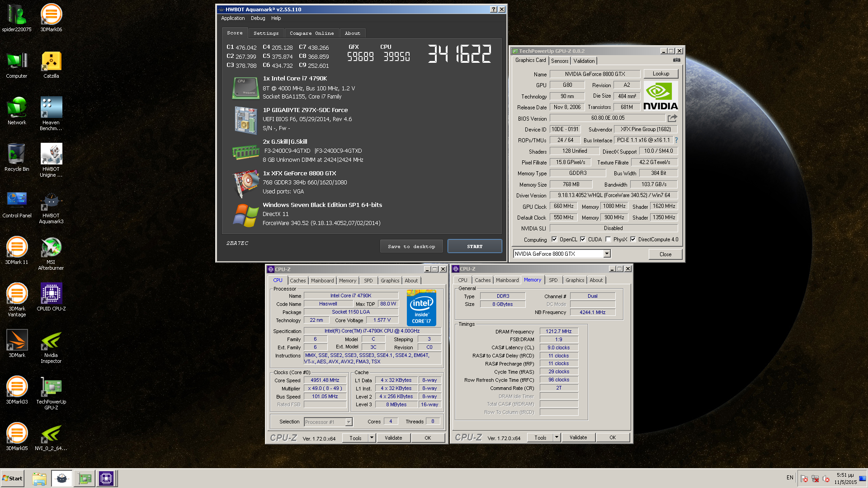This screenshot has width=868, height=488.
Task: Open SPD tab in right CPU-Z window
Action: [553, 280]
